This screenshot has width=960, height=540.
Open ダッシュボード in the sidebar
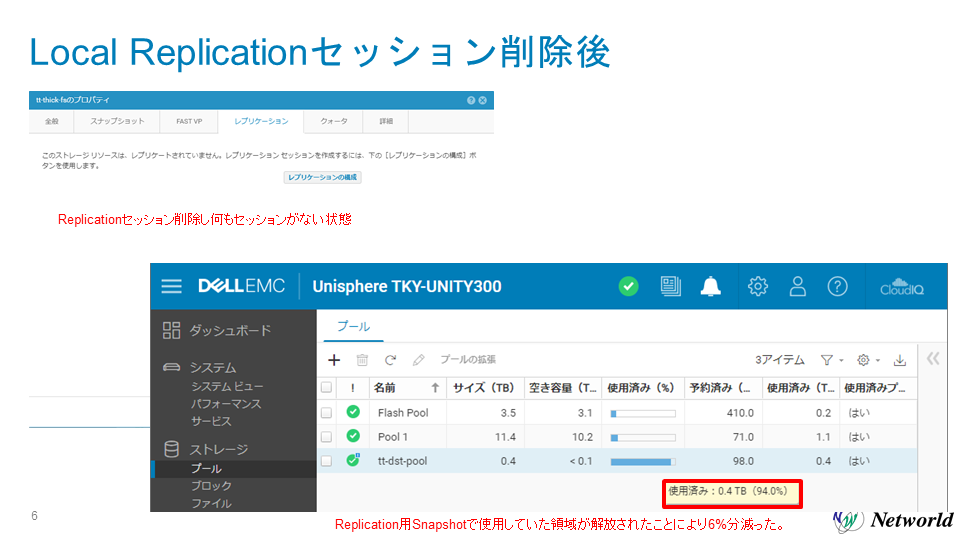coord(230,331)
